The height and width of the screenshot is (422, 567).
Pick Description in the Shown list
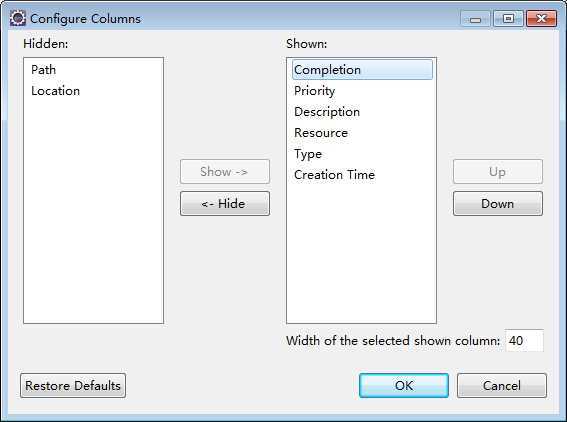327,112
